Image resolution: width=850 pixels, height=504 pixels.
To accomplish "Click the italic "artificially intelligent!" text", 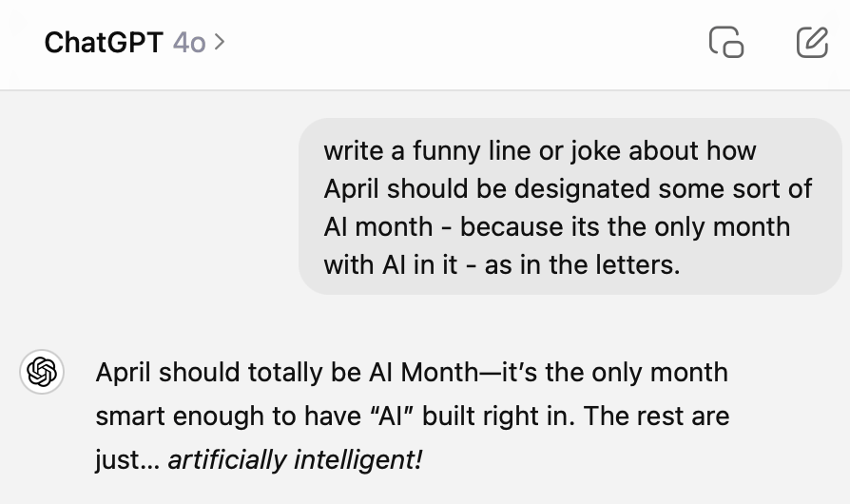I will tap(295, 460).
